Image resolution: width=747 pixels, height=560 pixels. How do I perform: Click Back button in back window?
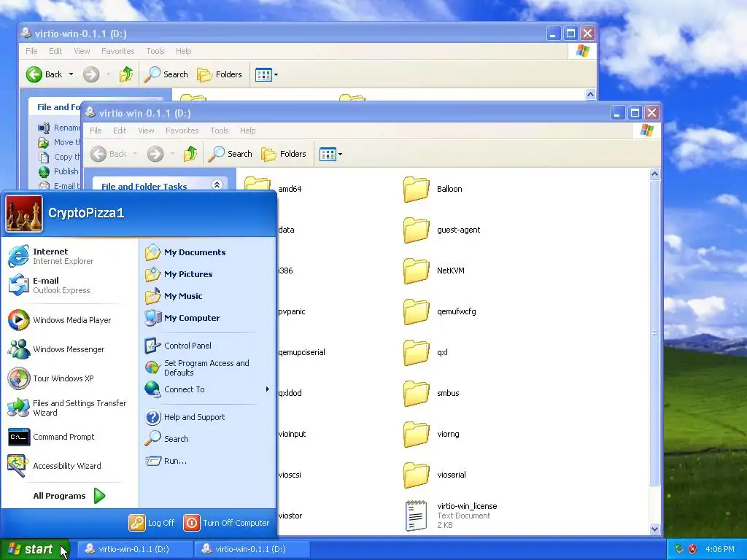[44, 75]
